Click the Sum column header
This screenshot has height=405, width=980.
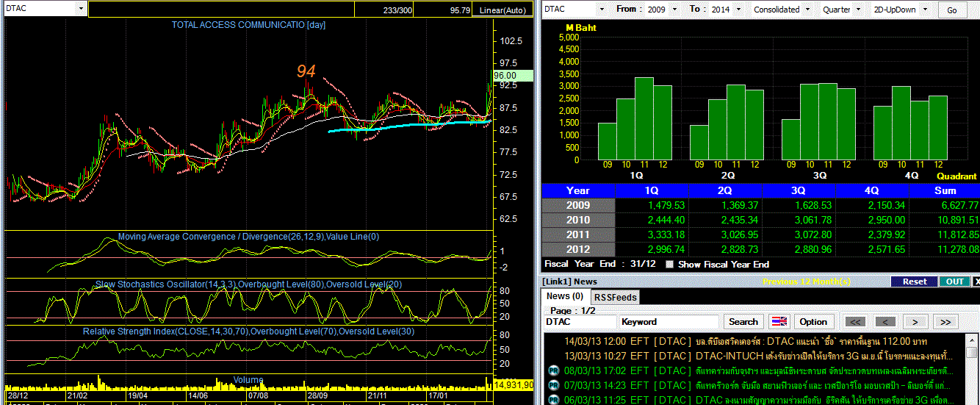point(944,190)
